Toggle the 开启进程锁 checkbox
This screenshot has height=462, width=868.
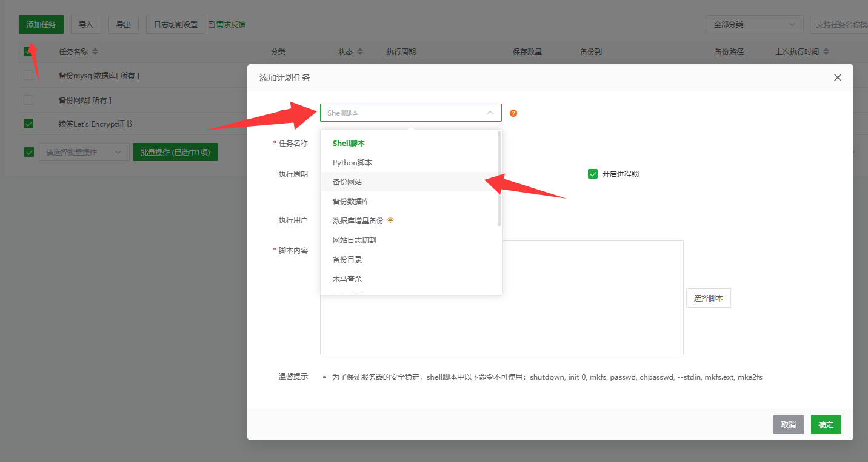(x=593, y=174)
